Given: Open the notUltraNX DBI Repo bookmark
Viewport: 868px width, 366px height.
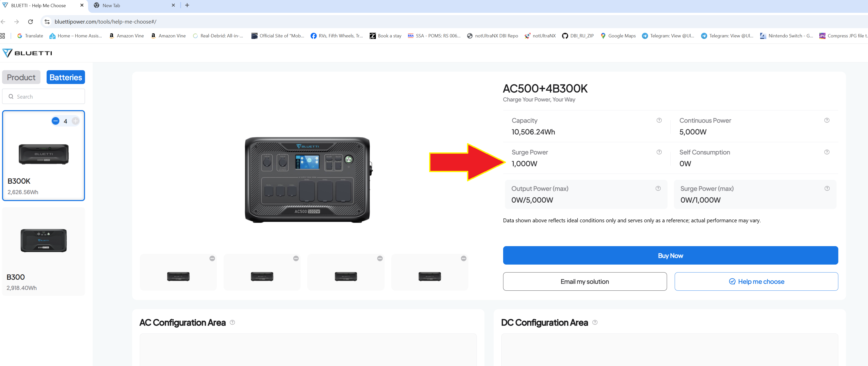Looking at the screenshot, I should pos(493,36).
